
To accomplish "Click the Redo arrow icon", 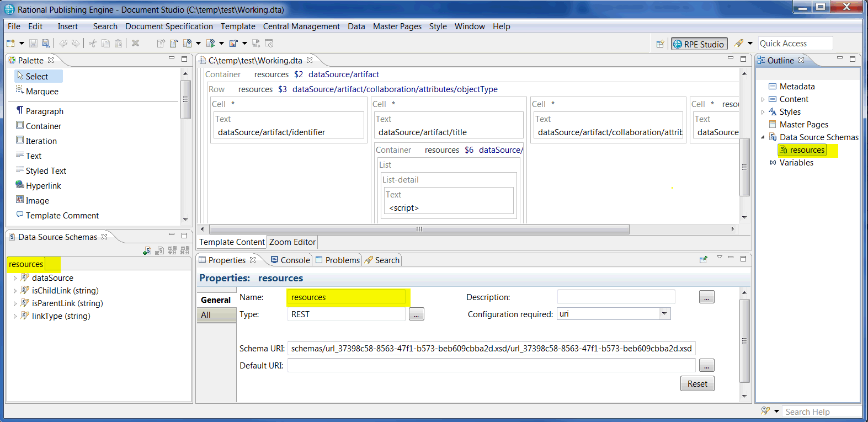I will click(x=76, y=44).
